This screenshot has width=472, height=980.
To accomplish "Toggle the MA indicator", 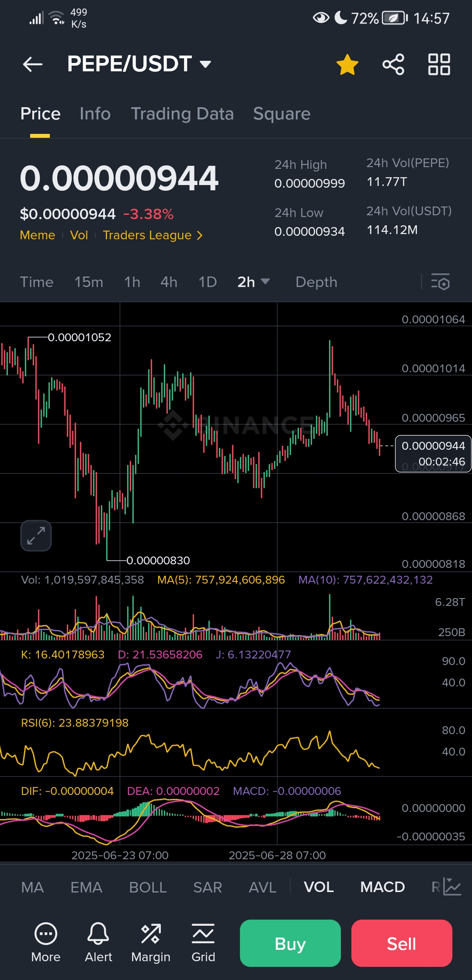I will point(32,887).
